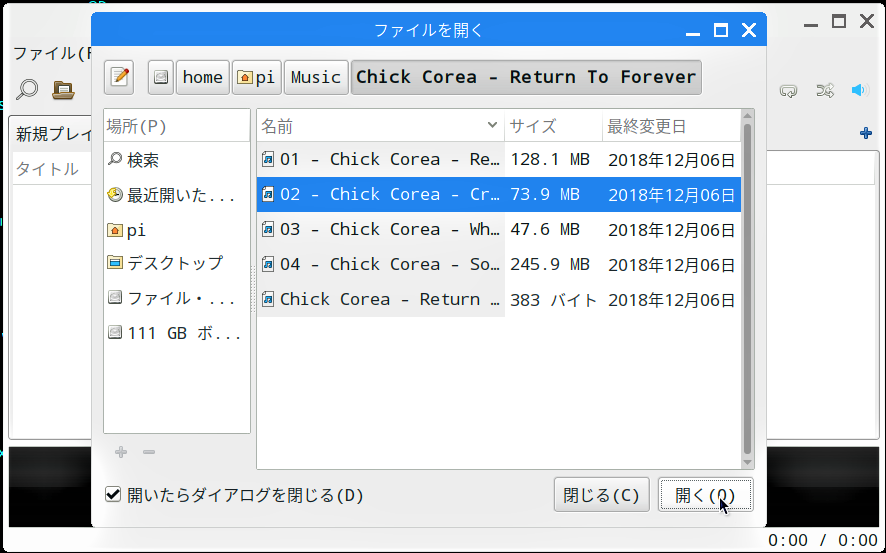Viewport: 886px width, 553px height.
Task: Select file 03 - Chick Corea - Wh...
Action: [498, 230]
